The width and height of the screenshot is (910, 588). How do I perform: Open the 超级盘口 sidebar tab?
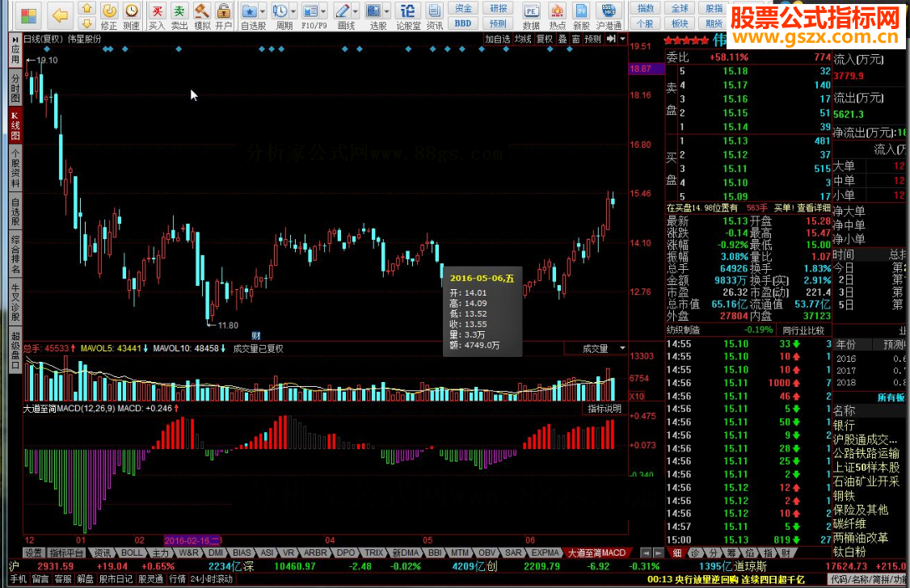point(15,351)
